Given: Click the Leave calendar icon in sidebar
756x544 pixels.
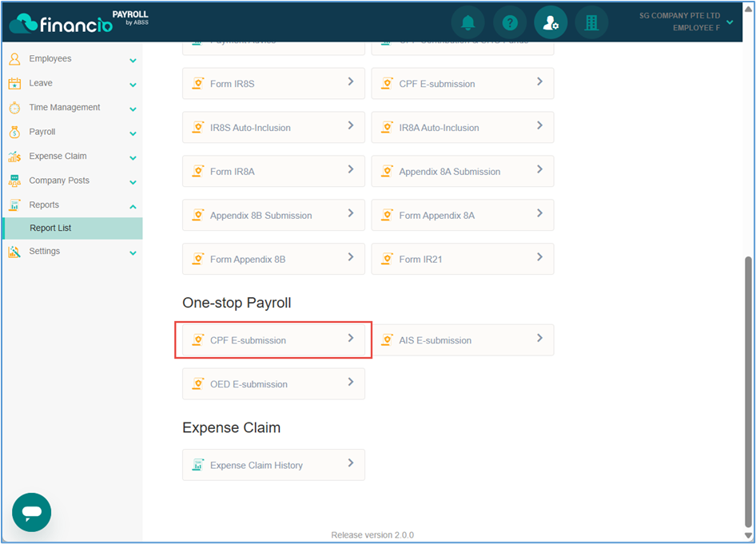Looking at the screenshot, I should point(14,83).
